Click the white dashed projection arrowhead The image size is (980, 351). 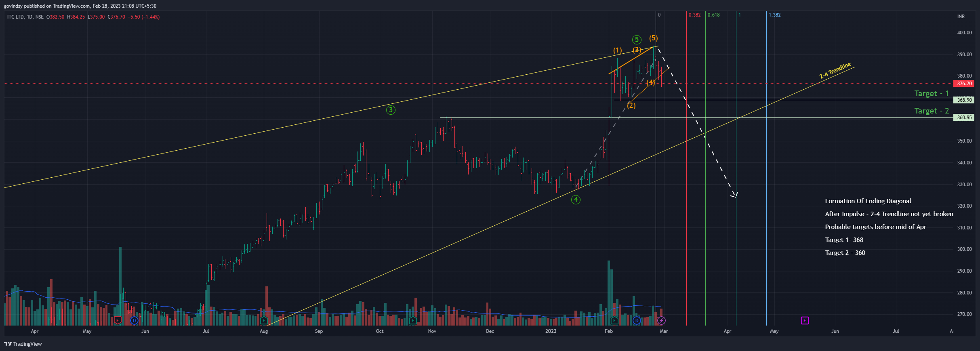click(734, 195)
